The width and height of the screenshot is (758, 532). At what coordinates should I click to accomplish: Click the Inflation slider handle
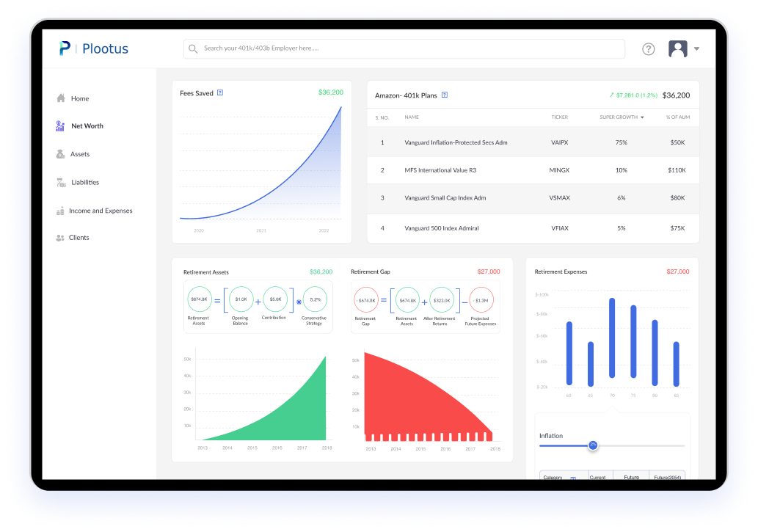pyautogui.click(x=593, y=445)
